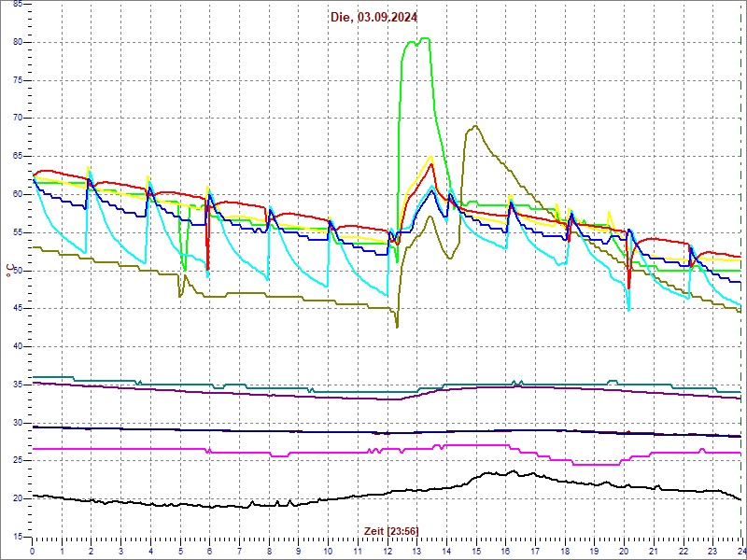Click the "Zeit [23:56]" time label
The width and height of the screenshot is (747, 560).
coord(391,531)
